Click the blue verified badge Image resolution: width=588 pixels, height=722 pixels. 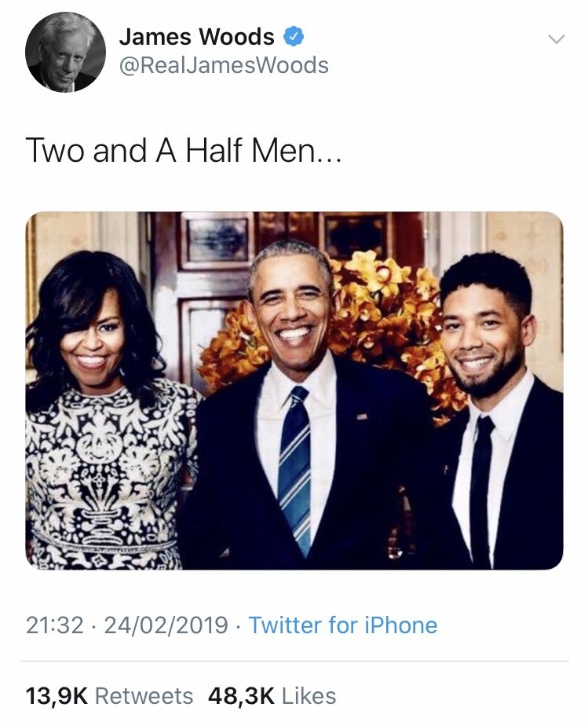coord(293,36)
